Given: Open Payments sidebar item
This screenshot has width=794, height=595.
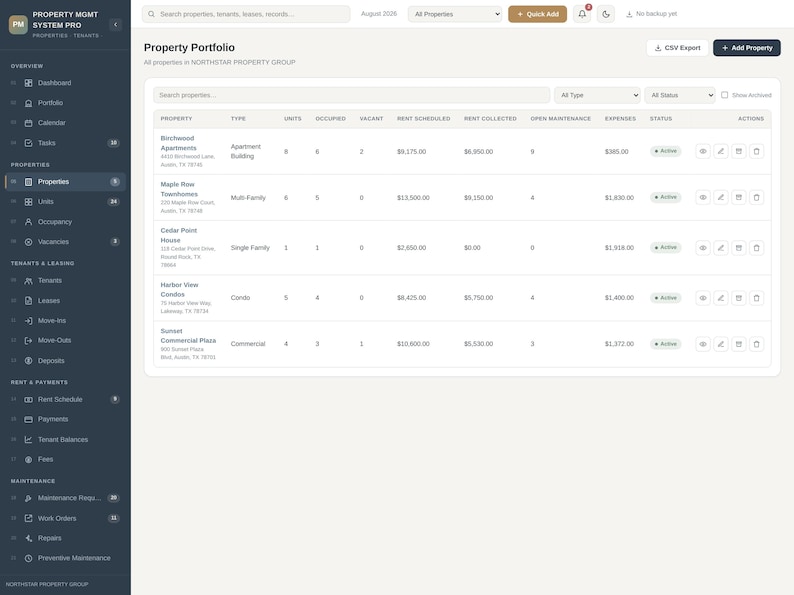Looking at the screenshot, I should click(x=65, y=419).
